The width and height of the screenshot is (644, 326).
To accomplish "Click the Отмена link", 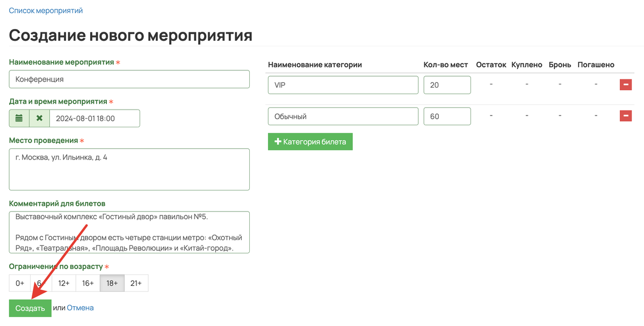I will 80,308.
